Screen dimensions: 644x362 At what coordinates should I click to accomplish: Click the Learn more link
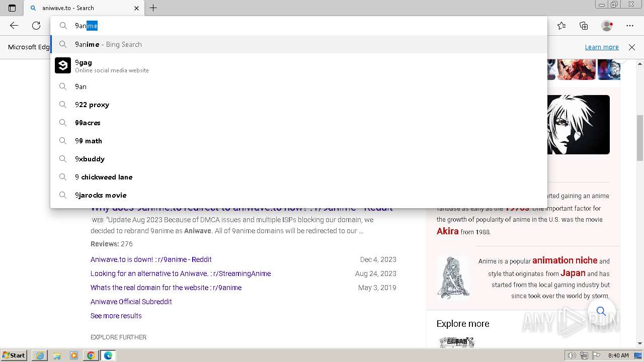pyautogui.click(x=602, y=47)
